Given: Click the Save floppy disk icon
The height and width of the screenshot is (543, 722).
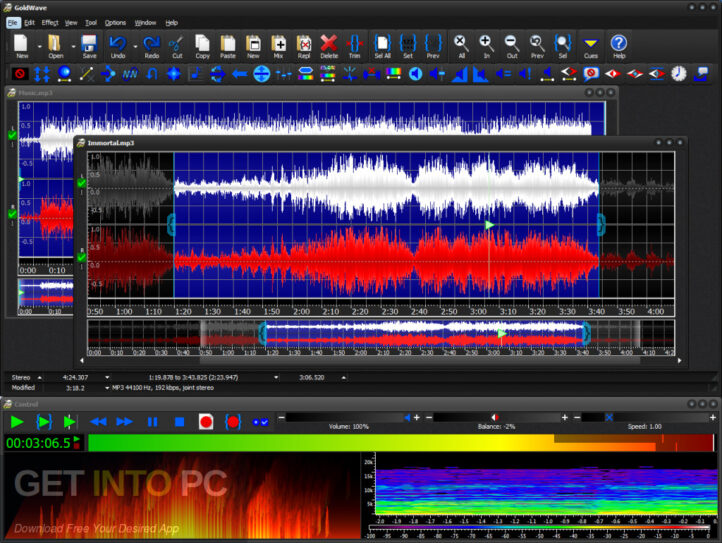Looking at the screenshot, I should click(89, 47).
